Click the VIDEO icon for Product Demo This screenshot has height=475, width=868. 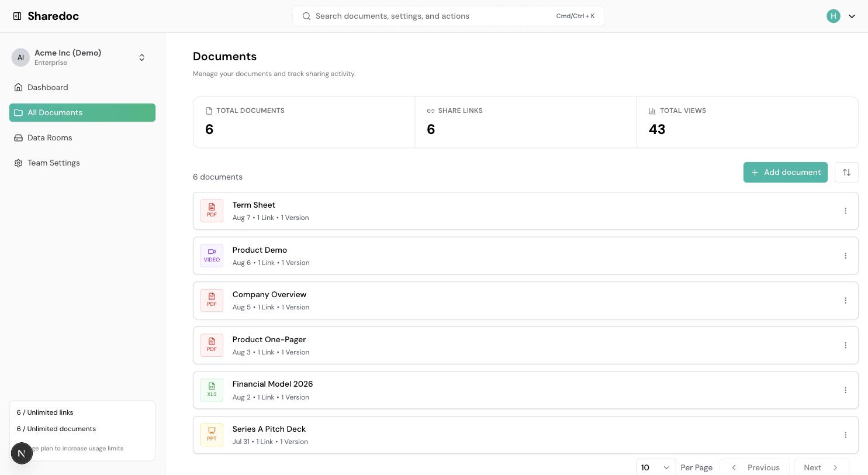coord(212,256)
